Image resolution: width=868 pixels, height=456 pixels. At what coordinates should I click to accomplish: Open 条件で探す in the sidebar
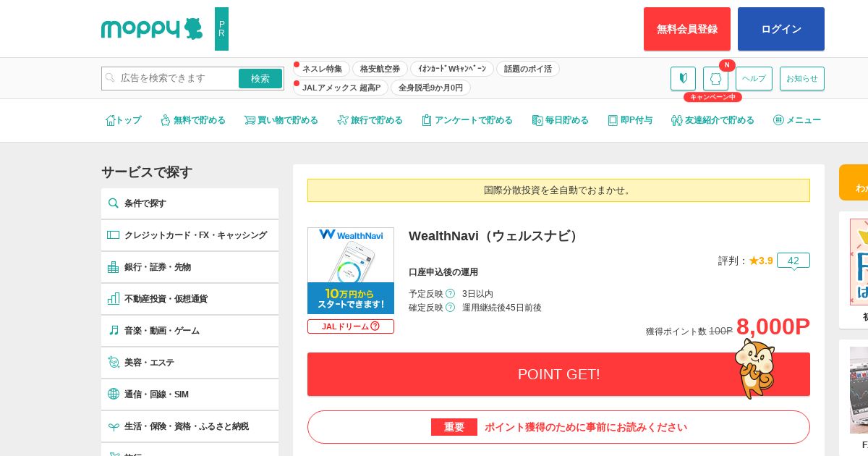click(x=190, y=203)
